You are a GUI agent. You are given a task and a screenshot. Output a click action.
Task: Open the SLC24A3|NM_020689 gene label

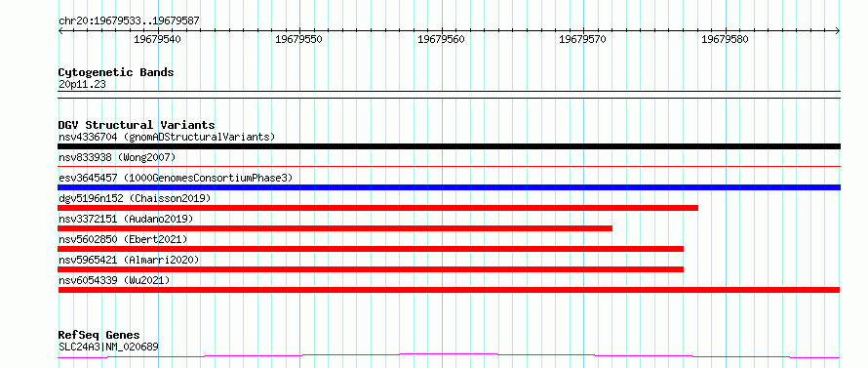(108, 348)
